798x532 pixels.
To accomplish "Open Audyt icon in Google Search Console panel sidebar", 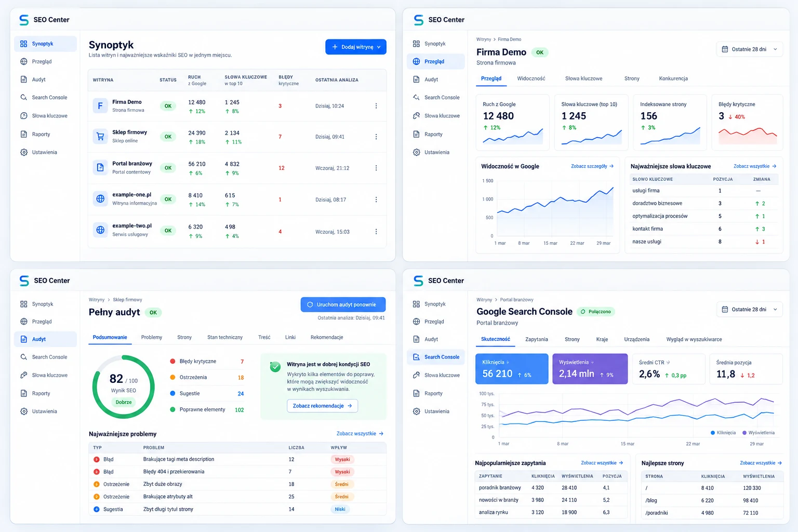I will (x=416, y=339).
